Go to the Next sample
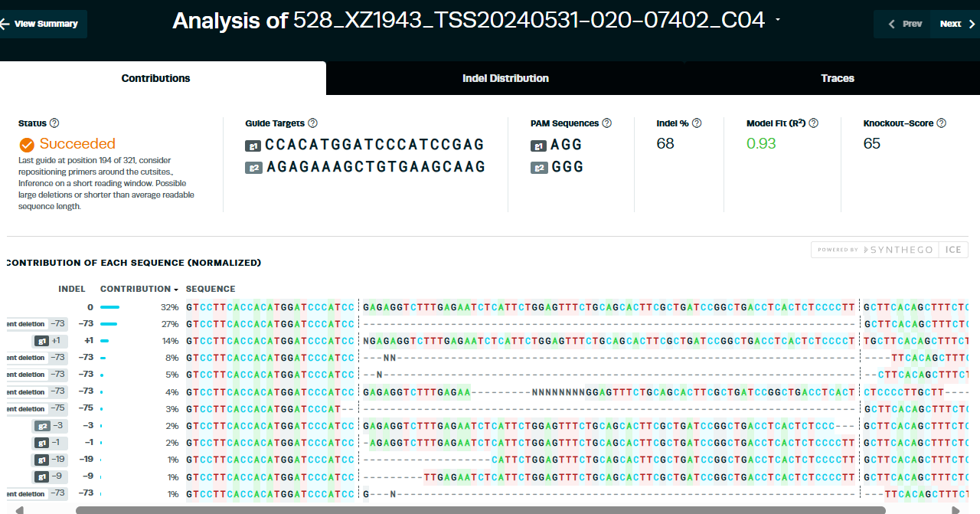The width and height of the screenshot is (980, 514). coord(955,24)
